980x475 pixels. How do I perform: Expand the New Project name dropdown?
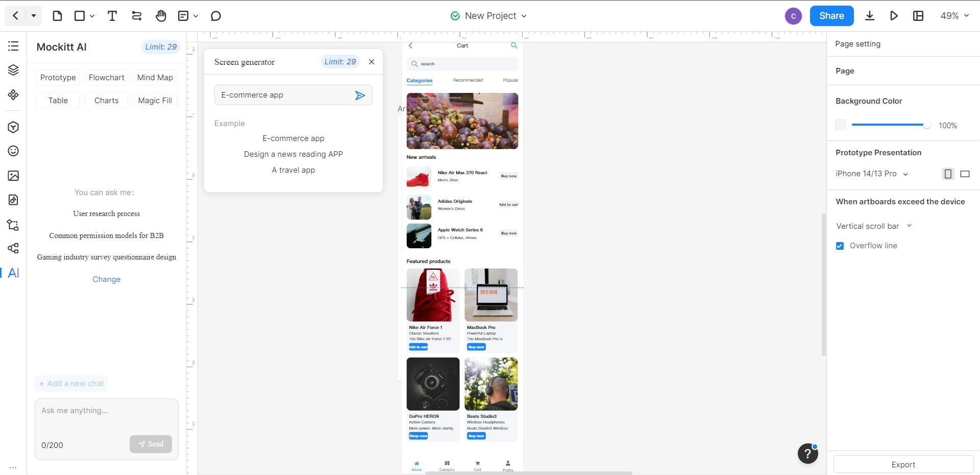tap(524, 16)
